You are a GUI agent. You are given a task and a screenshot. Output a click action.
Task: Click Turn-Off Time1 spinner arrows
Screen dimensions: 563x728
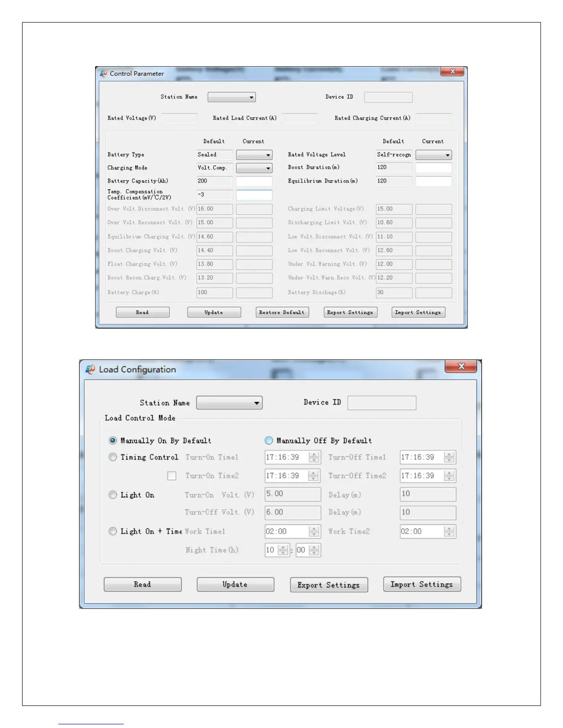pos(449,457)
